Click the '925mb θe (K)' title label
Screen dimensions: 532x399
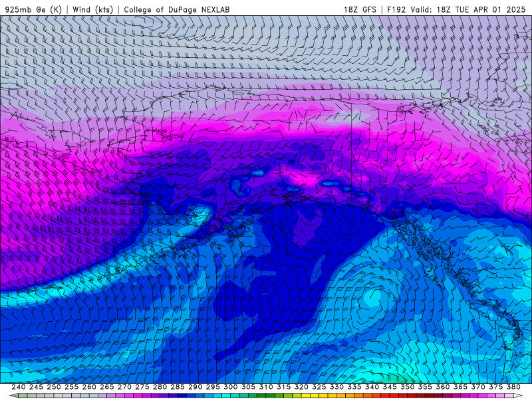[33, 9]
